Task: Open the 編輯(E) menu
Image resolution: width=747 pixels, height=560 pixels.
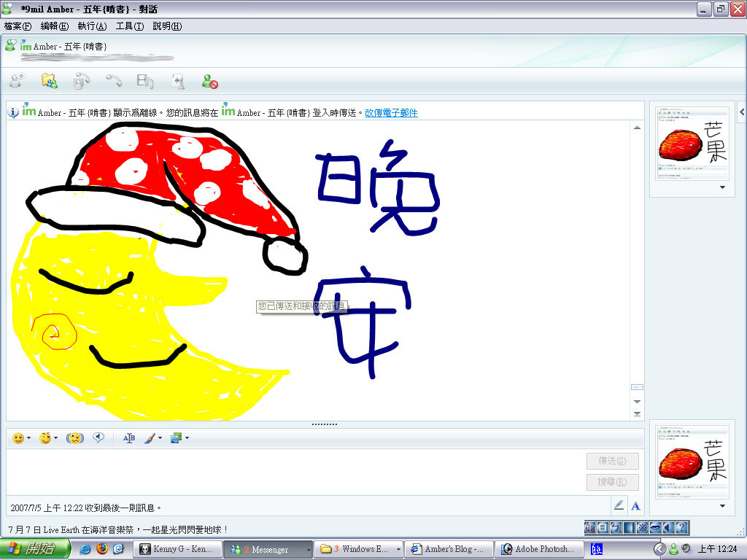Action: pos(55,26)
